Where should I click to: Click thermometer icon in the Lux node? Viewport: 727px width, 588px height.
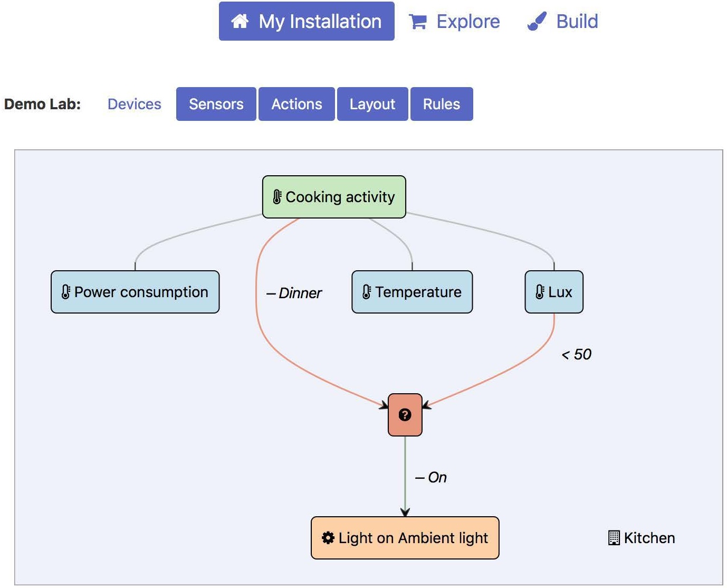[540, 292]
